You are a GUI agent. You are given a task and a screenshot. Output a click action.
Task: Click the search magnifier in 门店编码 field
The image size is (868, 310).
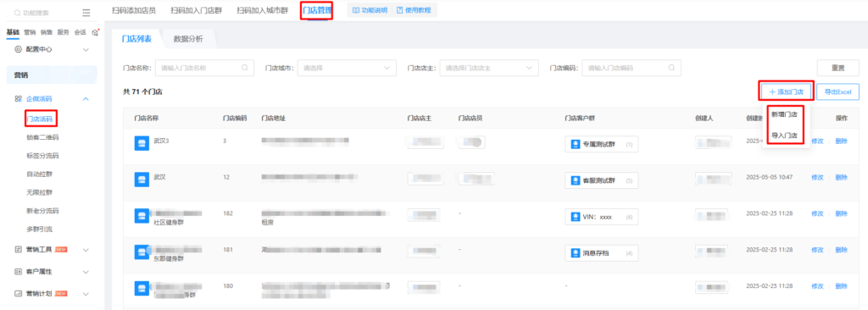click(671, 68)
